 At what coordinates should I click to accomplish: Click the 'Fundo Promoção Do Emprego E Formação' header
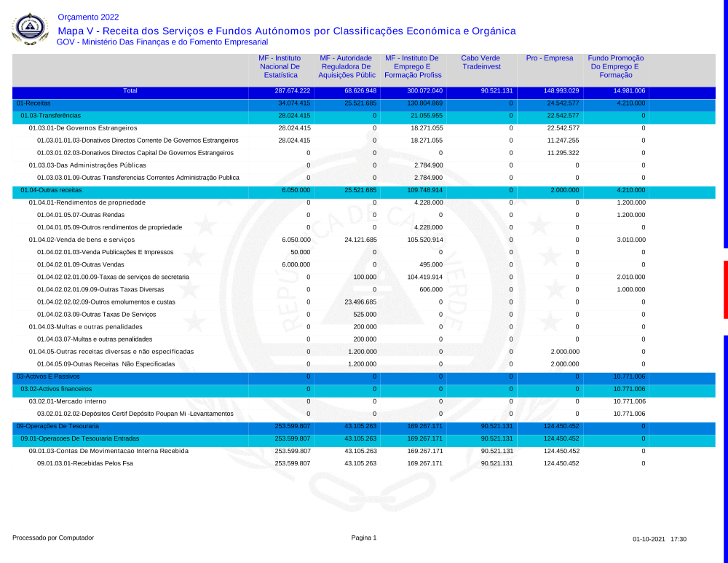point(616,66)
